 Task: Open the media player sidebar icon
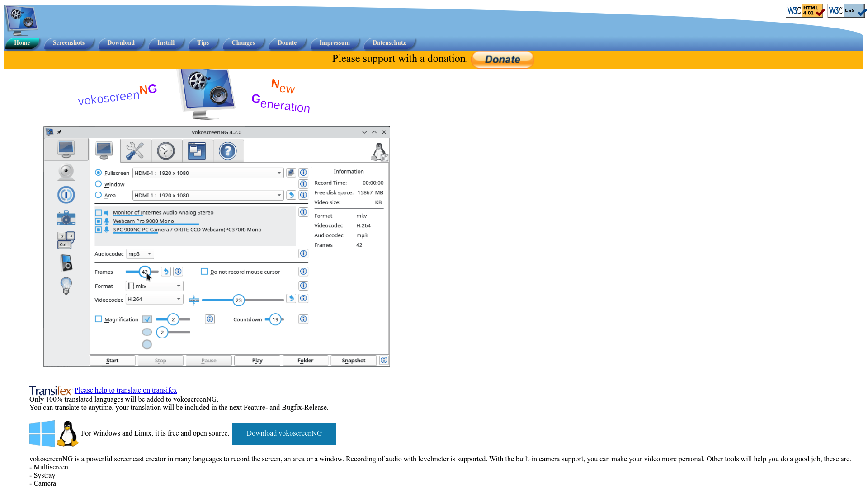pos(66,263)
